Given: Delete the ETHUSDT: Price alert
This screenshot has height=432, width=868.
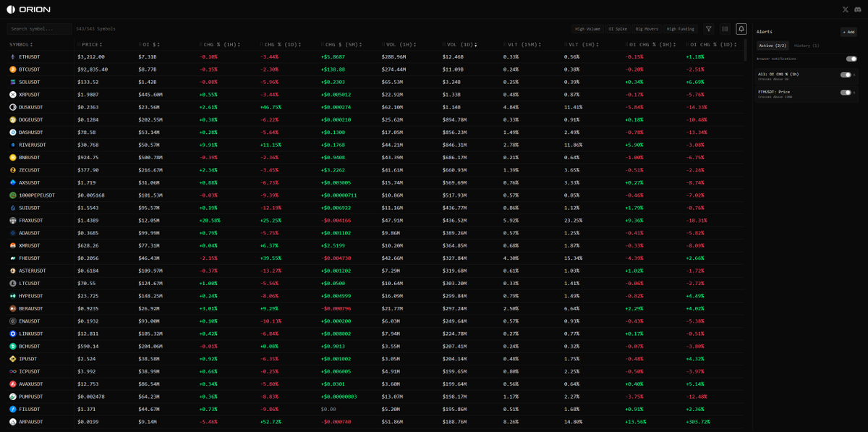Looking at the screenshot, I should 854,93.
